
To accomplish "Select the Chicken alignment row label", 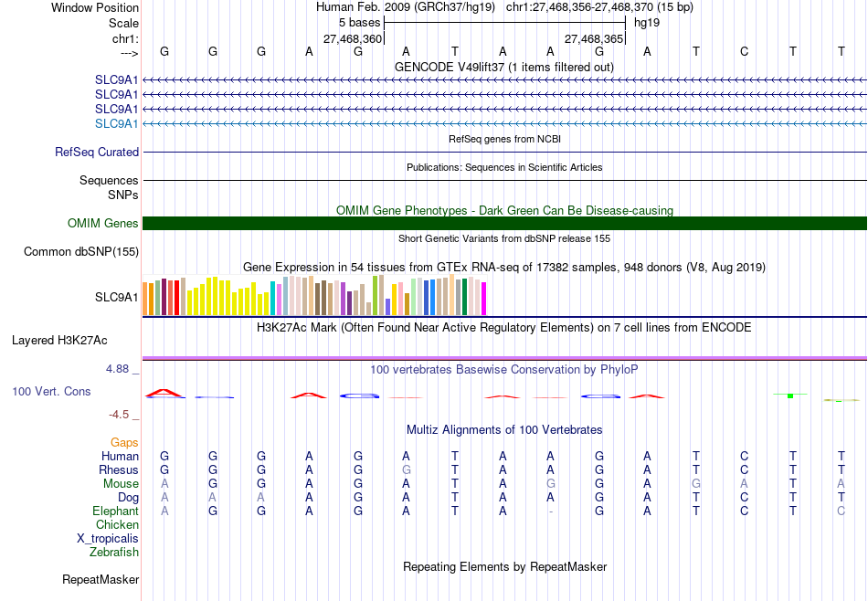I will pyautogui.click(x=117, y=524).
